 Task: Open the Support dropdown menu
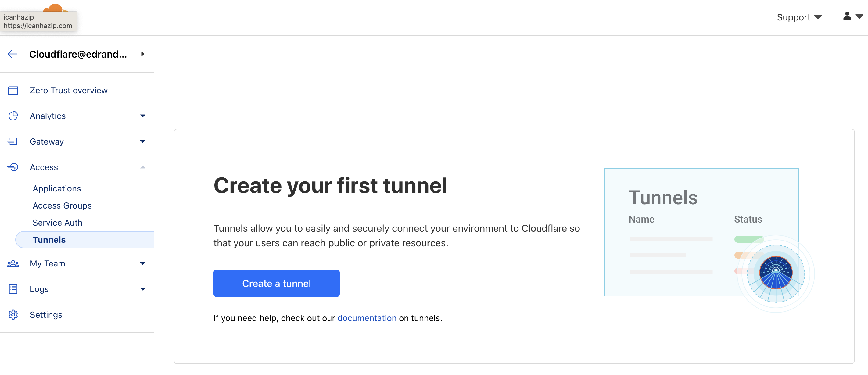799,17
